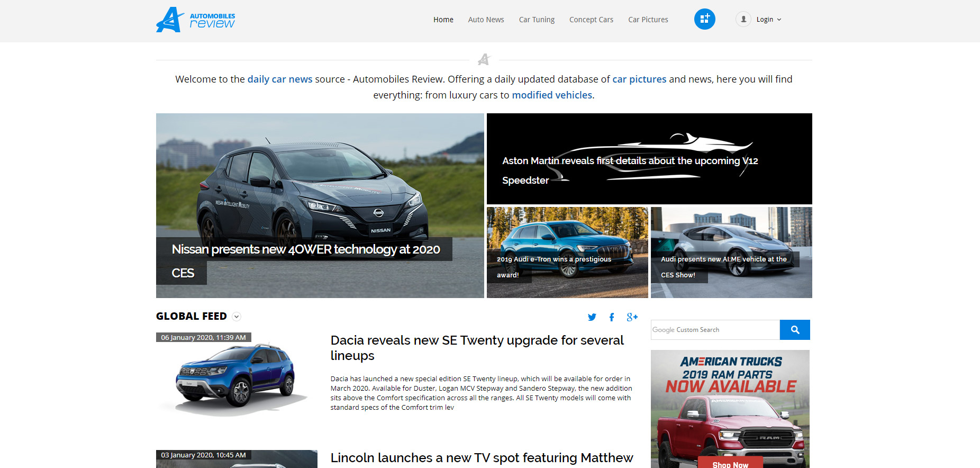Click the American Trucks RAM parts ad
The width and height of the screenshot is (980, 468).
pyautogui.click(x=730, y=409)
